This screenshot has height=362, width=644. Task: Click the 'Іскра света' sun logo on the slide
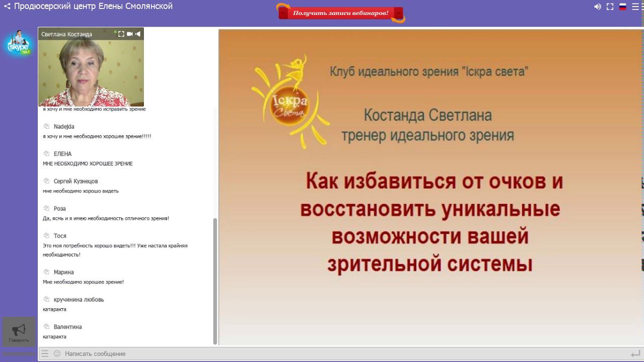pos(290,102)
